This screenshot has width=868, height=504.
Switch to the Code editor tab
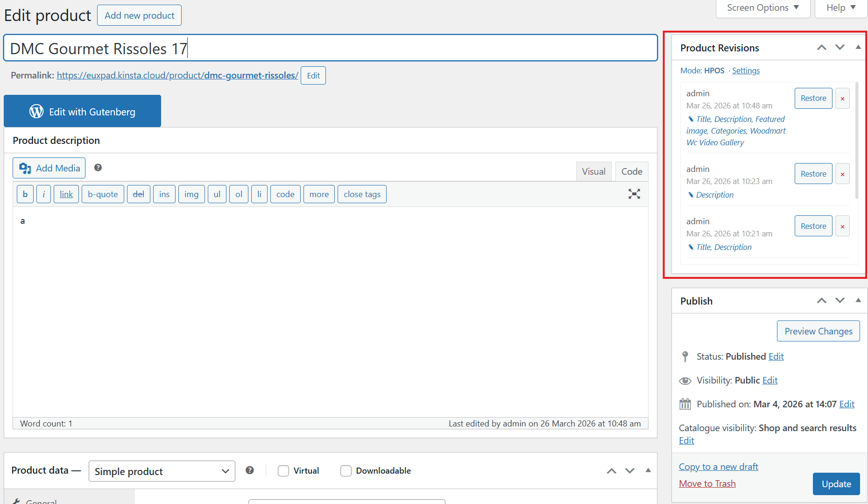click(x=631, y=171)
